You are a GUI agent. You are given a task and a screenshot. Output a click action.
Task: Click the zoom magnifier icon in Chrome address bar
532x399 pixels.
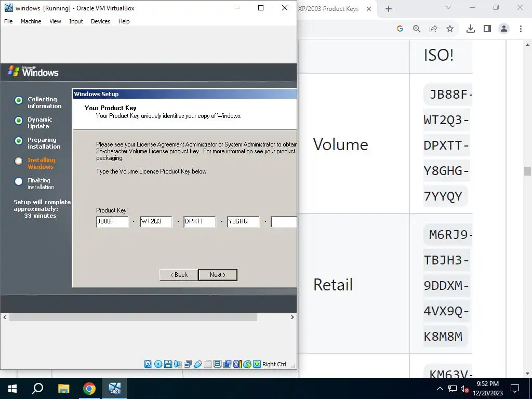click(417, 29)
